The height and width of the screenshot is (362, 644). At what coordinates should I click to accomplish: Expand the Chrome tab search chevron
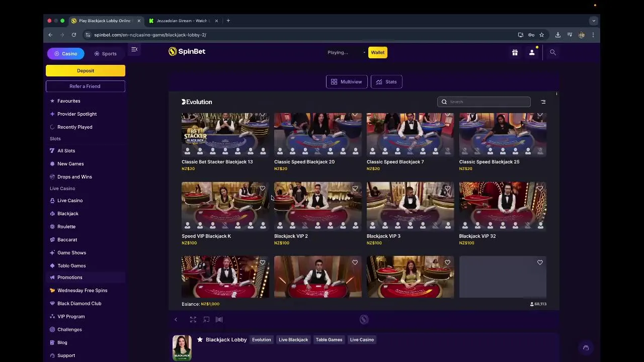point(594,21)
